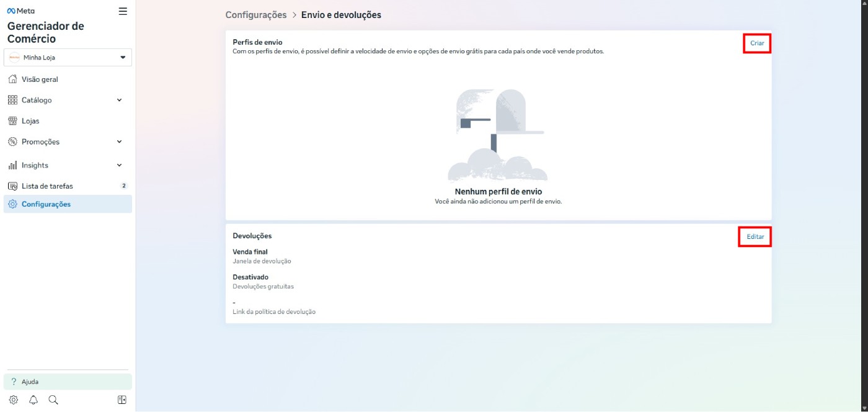Image resolution: width=868 pixels, height=412 pixels.
Task: Click Editar in the Devoluções section
Action: point(755,237)
